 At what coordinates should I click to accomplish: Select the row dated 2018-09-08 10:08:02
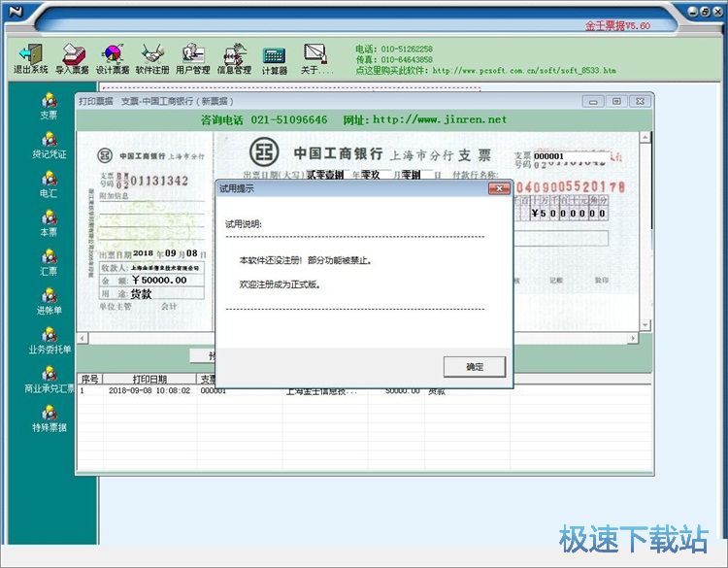364,391
